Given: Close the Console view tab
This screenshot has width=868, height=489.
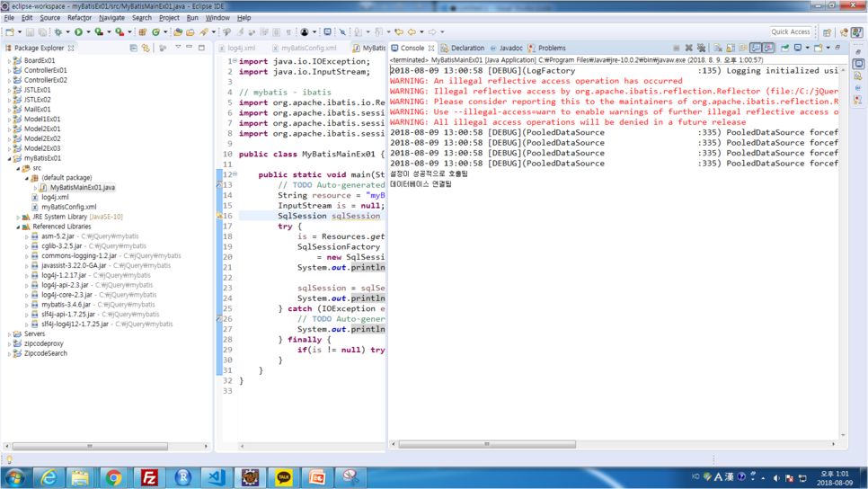Looking at the screenshot, I should click(432, 49).
